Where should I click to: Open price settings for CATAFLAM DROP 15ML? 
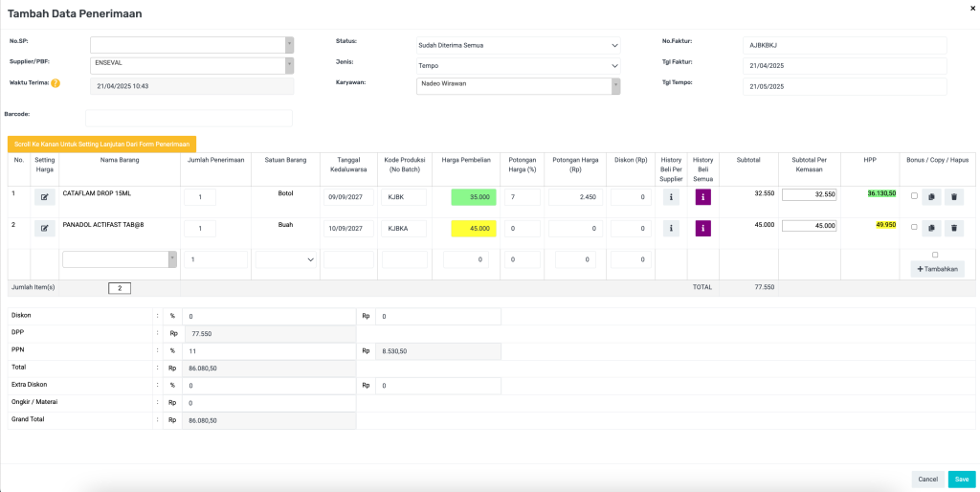[44, 197]
